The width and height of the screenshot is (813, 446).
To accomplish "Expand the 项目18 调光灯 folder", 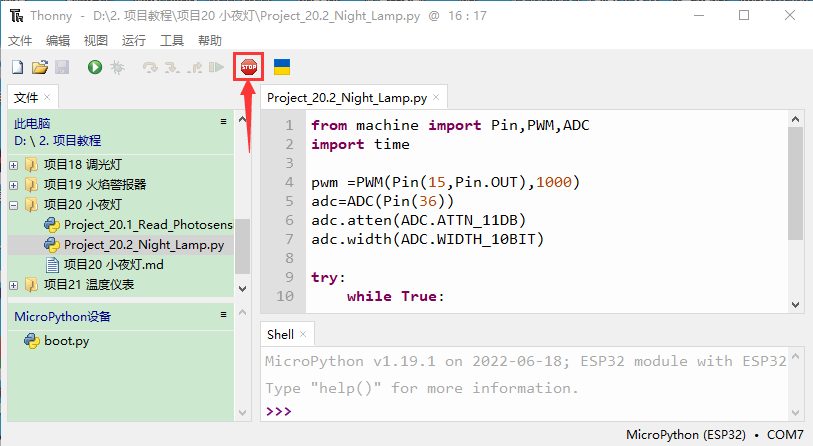I will tap(13, 164).
